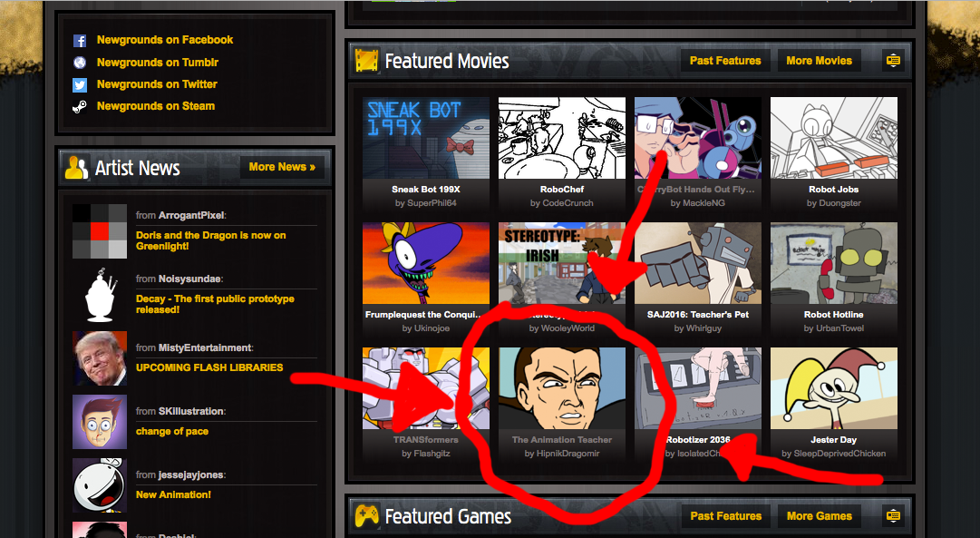
Task: Open Past Features in Featured Games
Action: pyautogui.click(x=725, y=516)
